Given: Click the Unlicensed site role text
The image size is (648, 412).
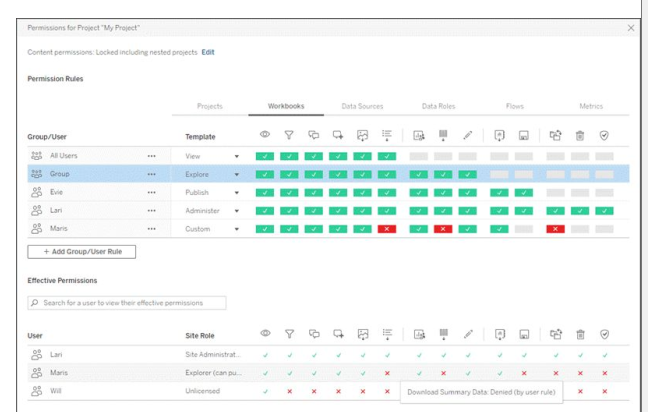Looking at the screenshot, I should click(x=202, y=391).
